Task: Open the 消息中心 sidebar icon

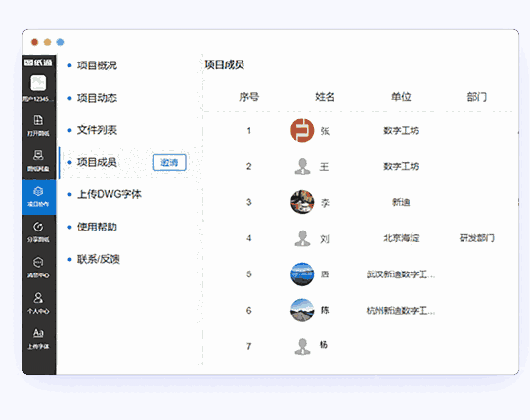Action: [x=38, y=268]
